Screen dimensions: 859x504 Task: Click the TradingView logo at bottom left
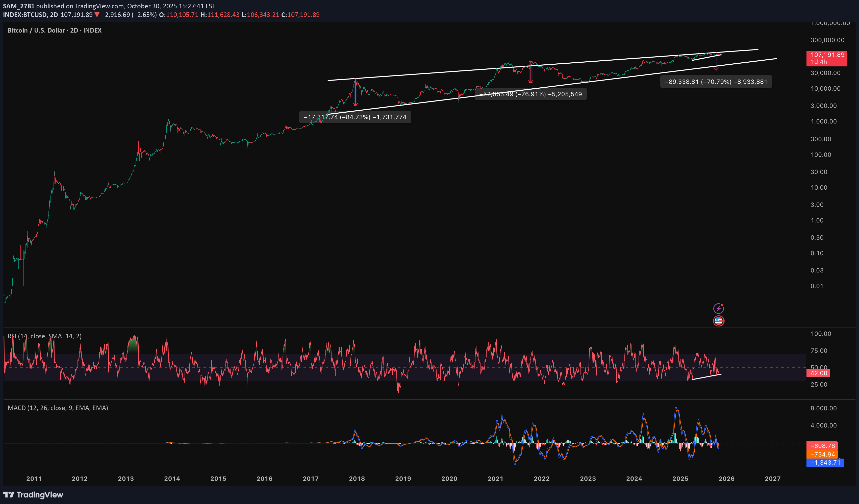(x=33, y=495)
